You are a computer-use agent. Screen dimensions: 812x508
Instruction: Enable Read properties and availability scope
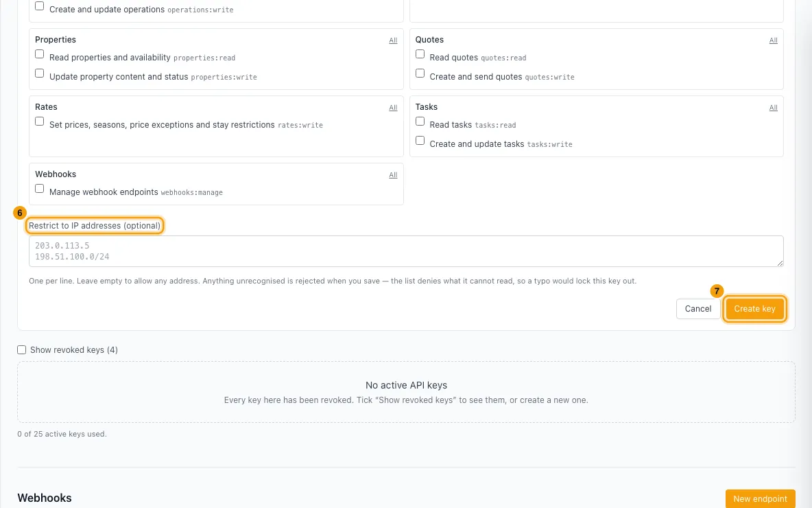[x=39, y=54]
